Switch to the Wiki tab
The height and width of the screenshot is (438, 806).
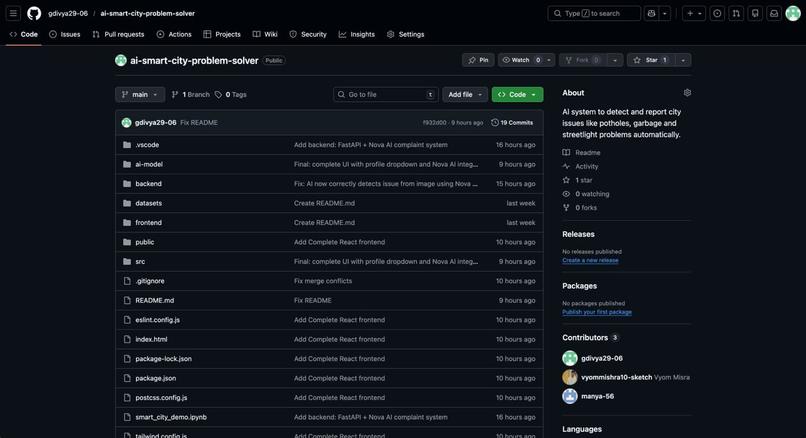265,34
